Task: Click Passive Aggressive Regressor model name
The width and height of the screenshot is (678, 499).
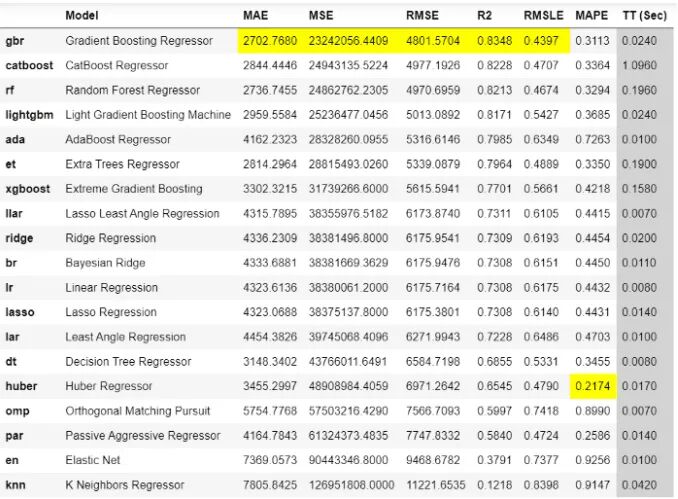Action: tap(143, 435)
